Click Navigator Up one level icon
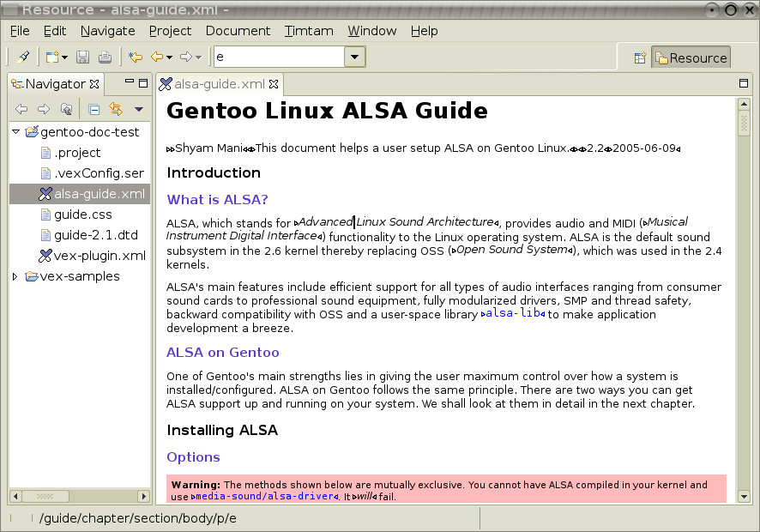Image resolution: width=760 pixels, height=532 pixels. tap(66, 109)
